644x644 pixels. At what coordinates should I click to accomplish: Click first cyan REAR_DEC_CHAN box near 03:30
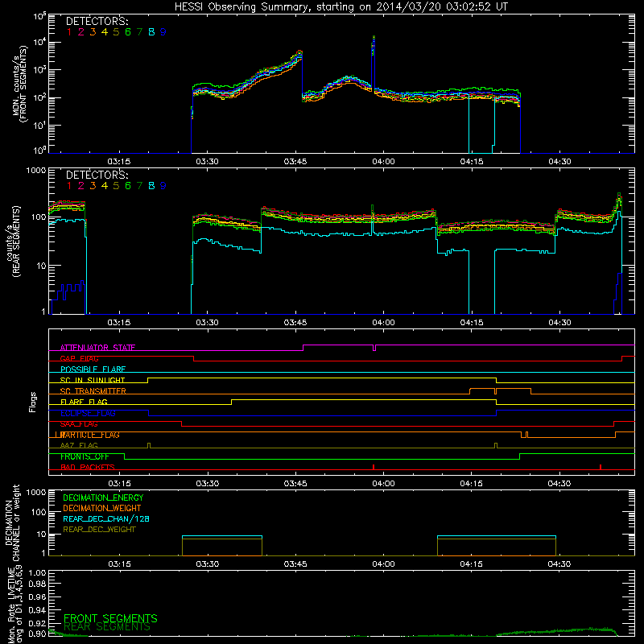tap(222, 546)
